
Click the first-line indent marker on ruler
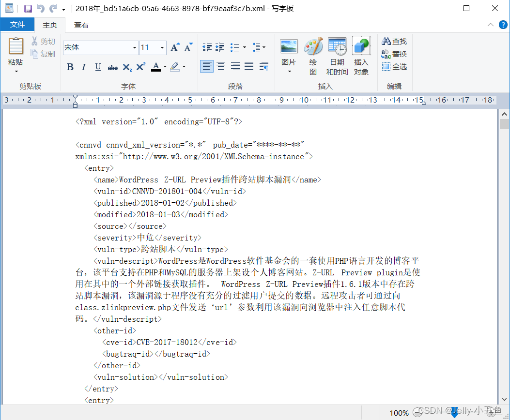(75, 98)
